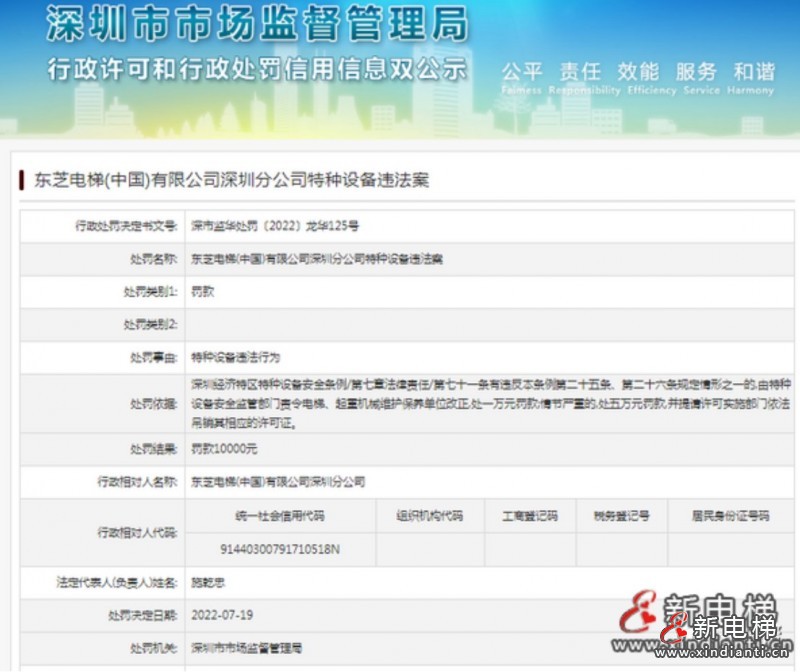
Task: Select credit code 91440300791710518N
Action: pos(280,549)
